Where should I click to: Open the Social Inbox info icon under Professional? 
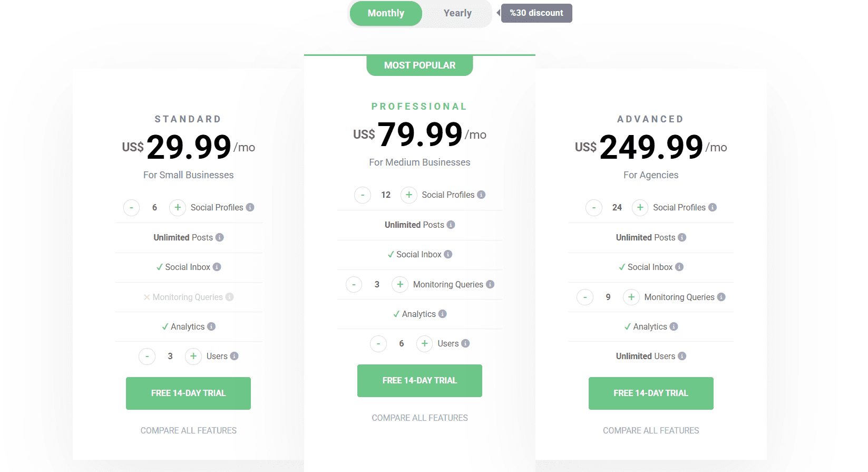tap(448, 254)
